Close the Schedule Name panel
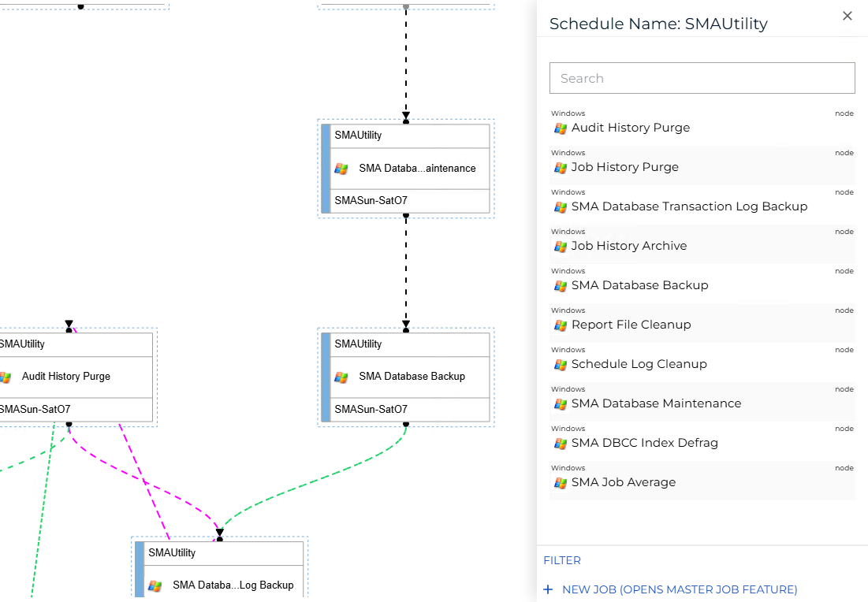The width and height of the screenshot is (868, 602). click(x=847, y=16)
